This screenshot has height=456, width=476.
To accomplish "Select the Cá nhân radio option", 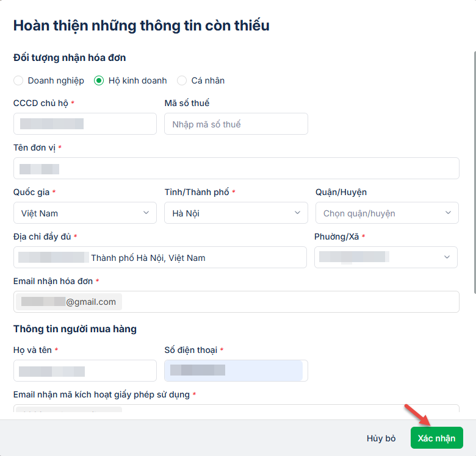I will click(182, 80).
